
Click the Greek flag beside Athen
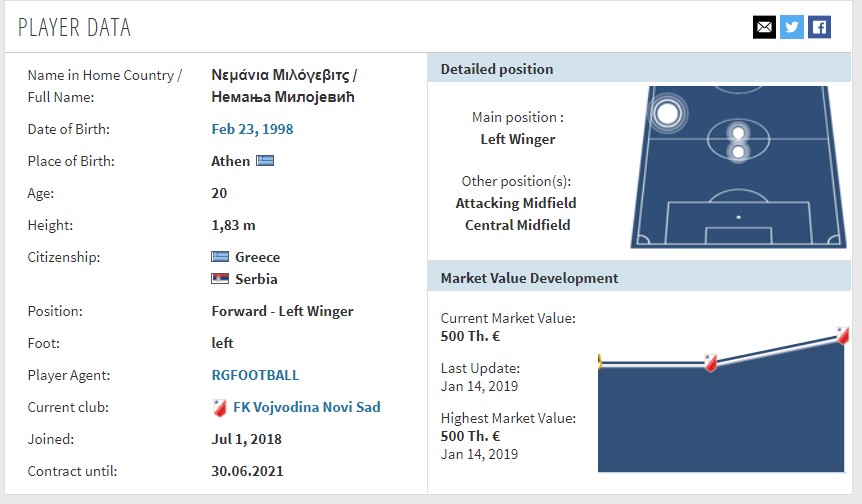[x=265, y=161]
